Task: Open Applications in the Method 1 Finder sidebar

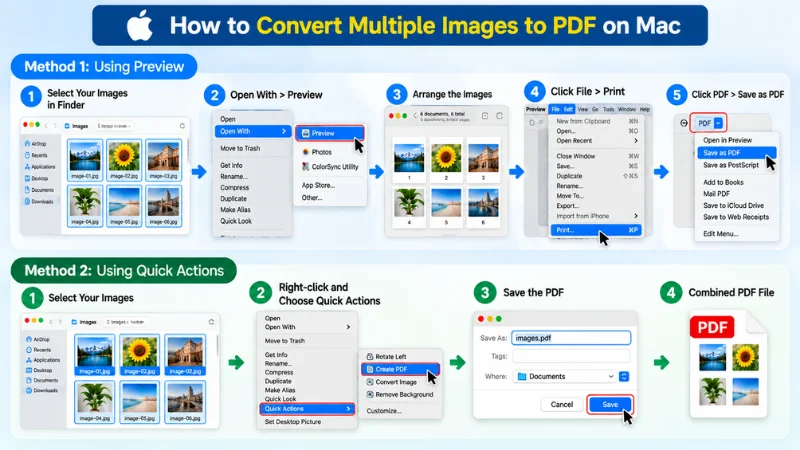Action: (x=40, y=167)
